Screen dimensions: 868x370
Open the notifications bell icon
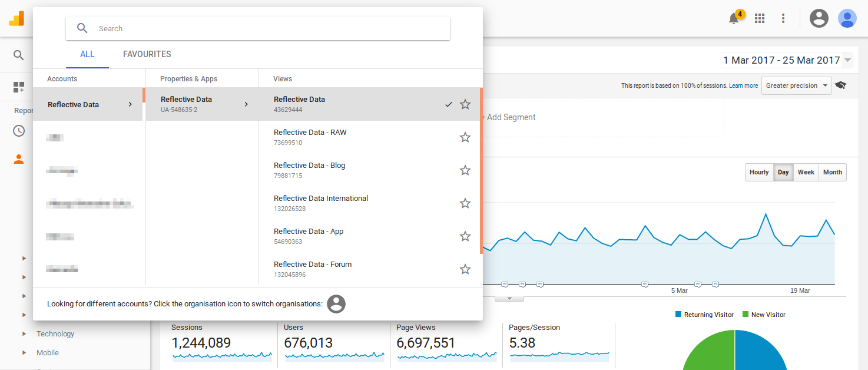pos(734,18)
